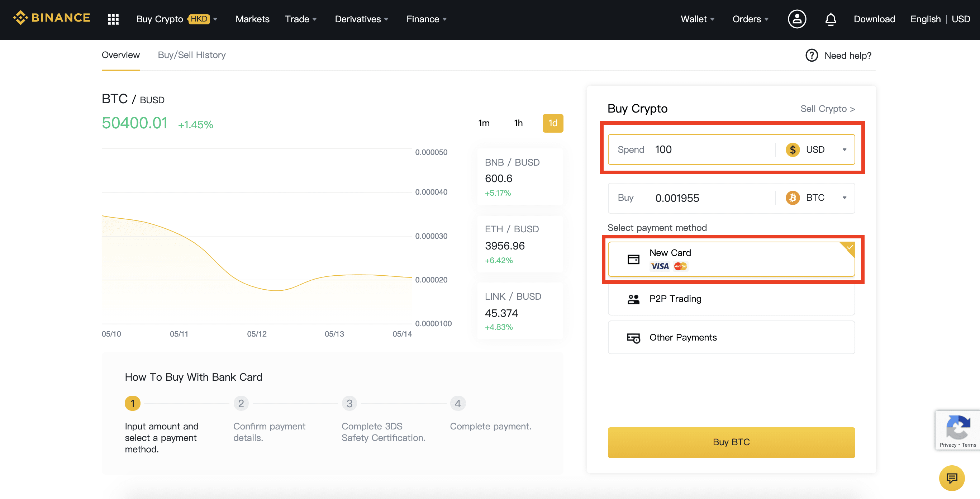
Task: Switch chart to 1d interval
Action: point(552,123)
